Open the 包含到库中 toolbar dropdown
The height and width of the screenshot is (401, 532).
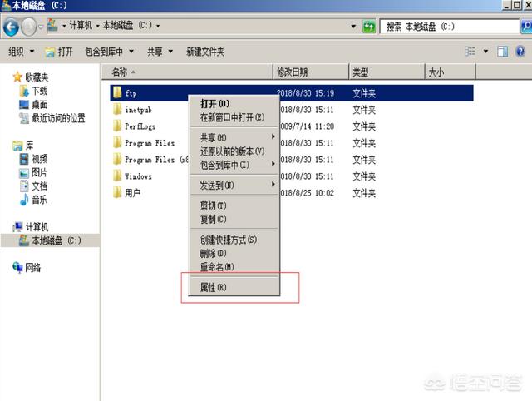109,52
